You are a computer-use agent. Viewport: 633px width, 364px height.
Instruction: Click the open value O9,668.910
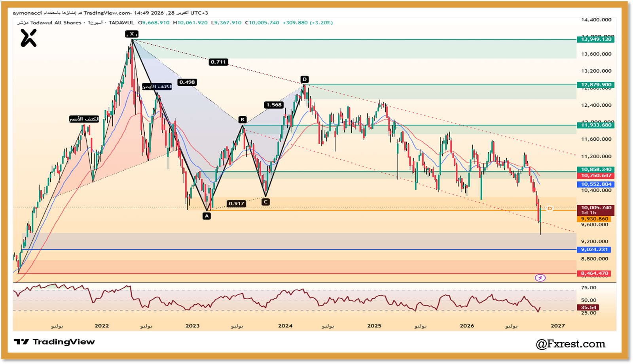154,23
